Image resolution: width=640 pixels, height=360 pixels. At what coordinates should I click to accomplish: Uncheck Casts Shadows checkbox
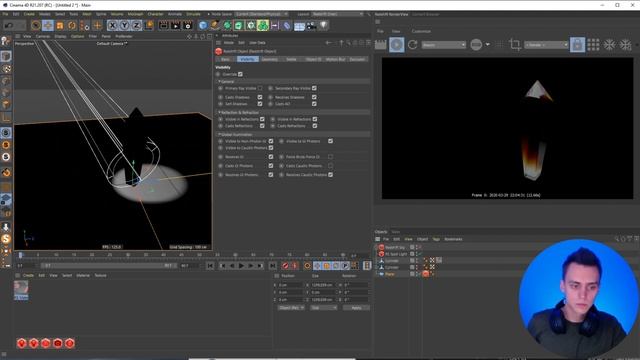260,97
